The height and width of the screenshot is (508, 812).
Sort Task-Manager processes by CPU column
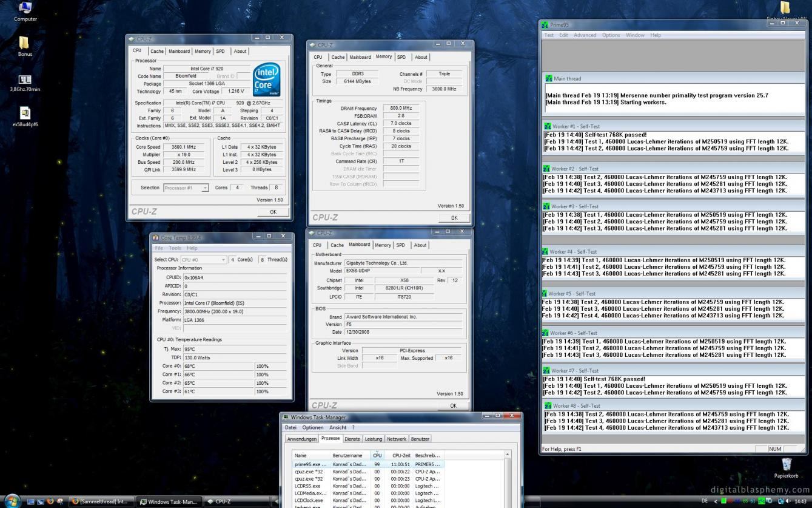coord(377,455)
